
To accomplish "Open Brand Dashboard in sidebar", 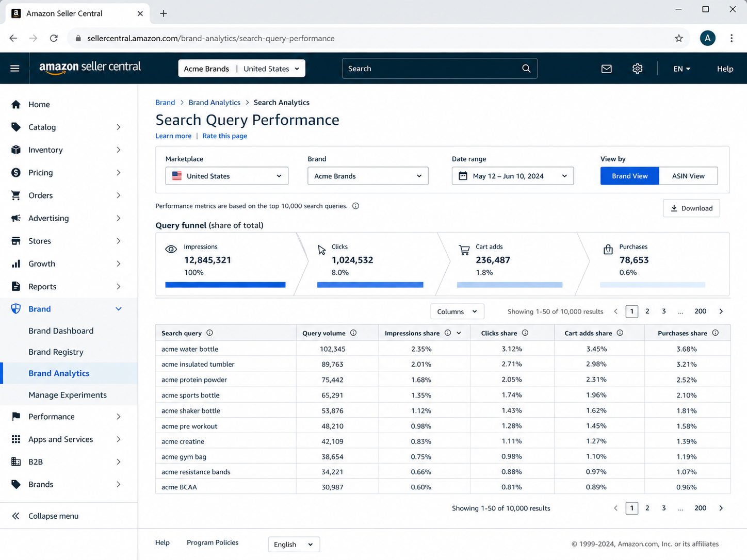I will coord(61,331).
